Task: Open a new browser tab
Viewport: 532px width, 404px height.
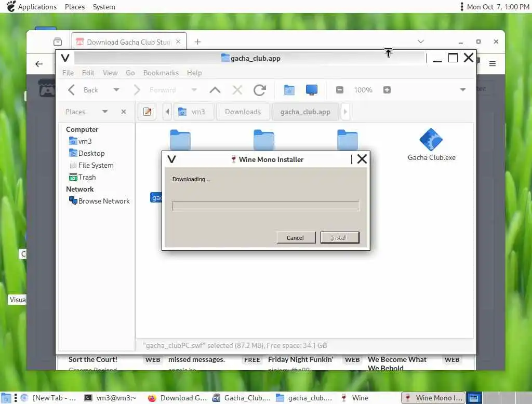Action: tap(197, 42)
